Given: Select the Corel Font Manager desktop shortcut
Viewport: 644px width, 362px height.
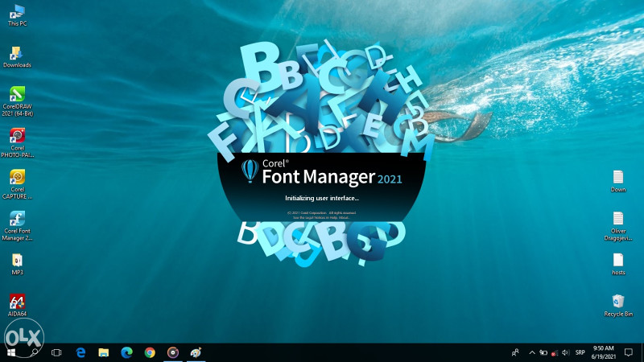Looking at the screenshot, I should click(x=17, y=226).
